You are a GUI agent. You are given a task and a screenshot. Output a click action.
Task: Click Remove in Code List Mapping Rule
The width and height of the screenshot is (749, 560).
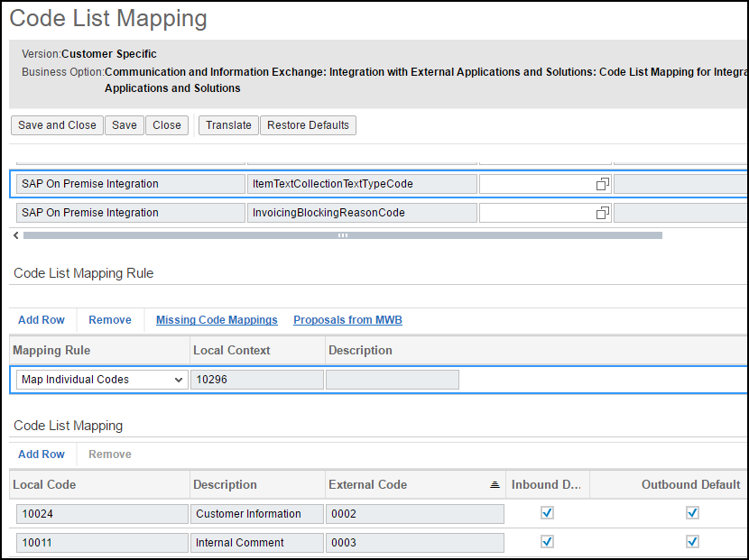pyautogui.click(x=110, y=320)
